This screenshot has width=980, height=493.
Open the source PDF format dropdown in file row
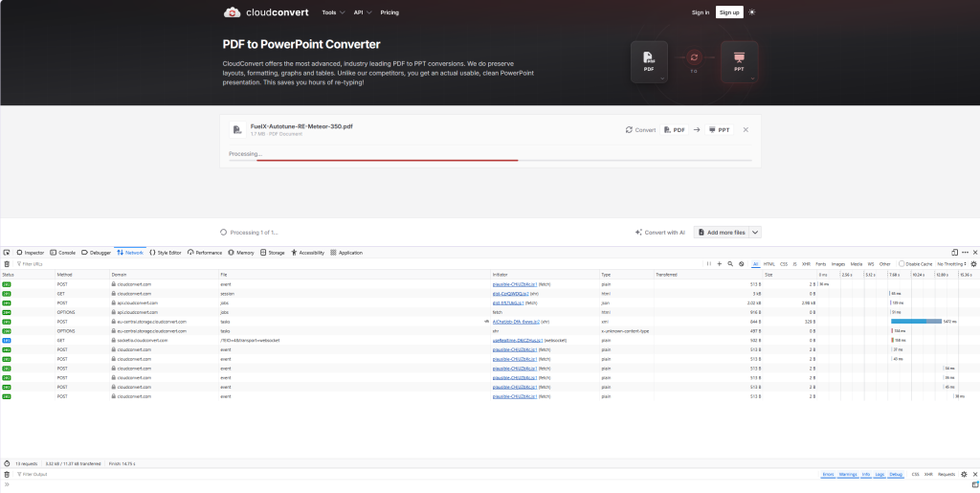(674, 130)
